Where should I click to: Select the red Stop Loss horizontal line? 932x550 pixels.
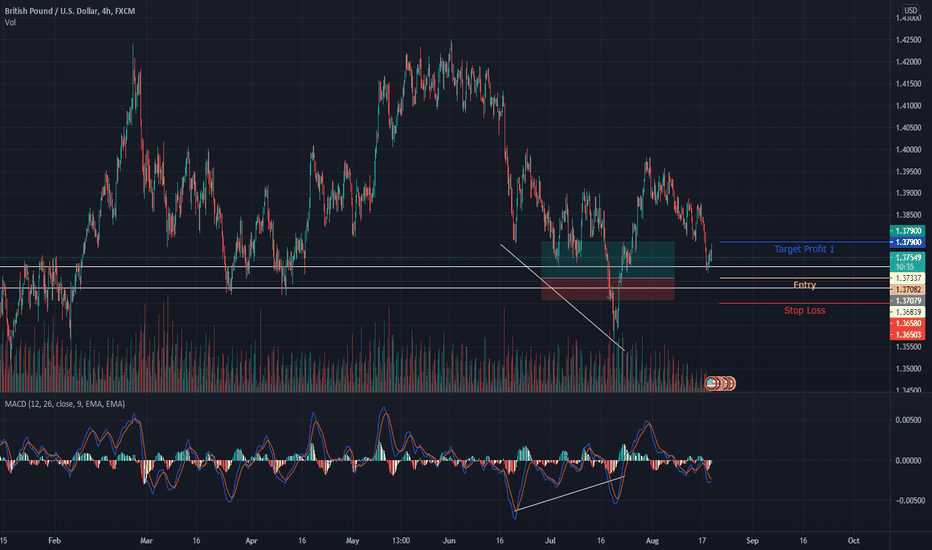pos(804,303)
